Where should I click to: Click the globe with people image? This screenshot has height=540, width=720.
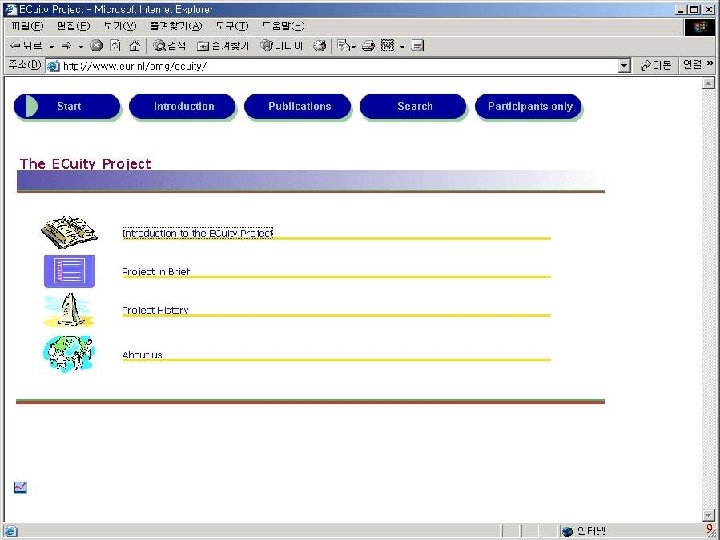(69, 354)
